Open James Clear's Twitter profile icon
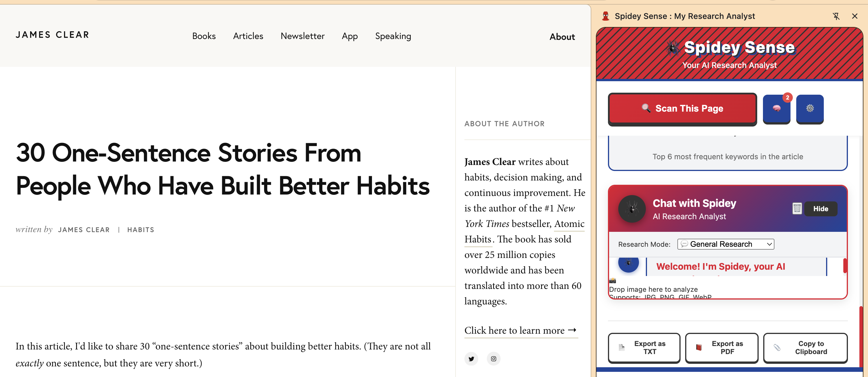Viewport: 868px width, 377px height. pyautogui.click(x=471, y=359)
